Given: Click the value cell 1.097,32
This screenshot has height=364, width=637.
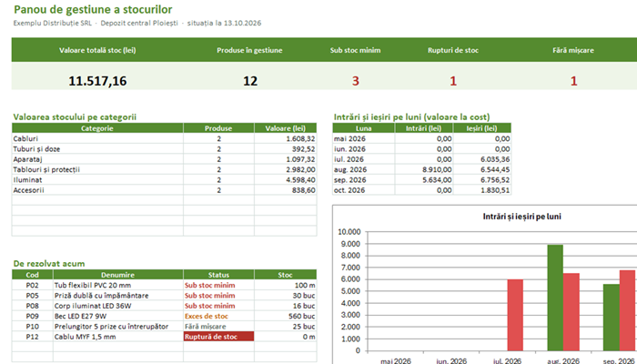Looking at the screenshot, I should pos(285,159).
